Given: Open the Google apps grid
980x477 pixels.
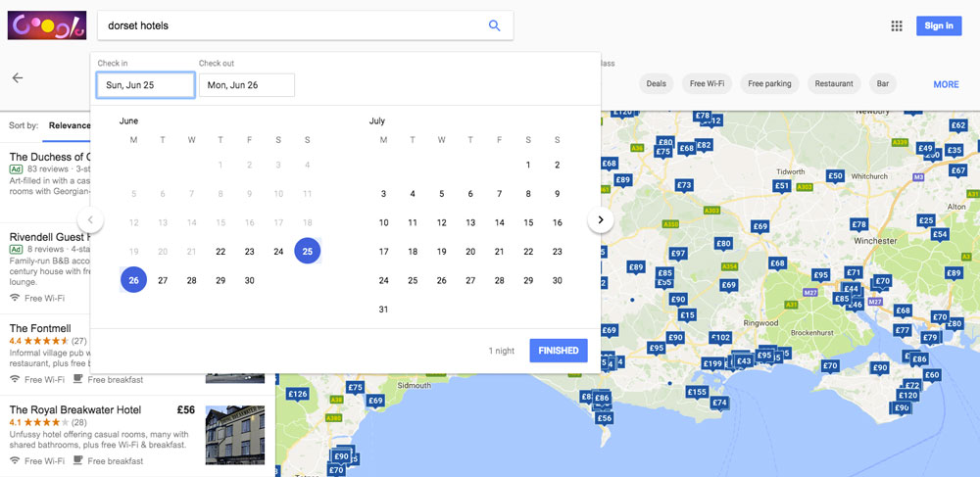Looking at the screenshot, I should pyautogui.click(x=896, y=25).
